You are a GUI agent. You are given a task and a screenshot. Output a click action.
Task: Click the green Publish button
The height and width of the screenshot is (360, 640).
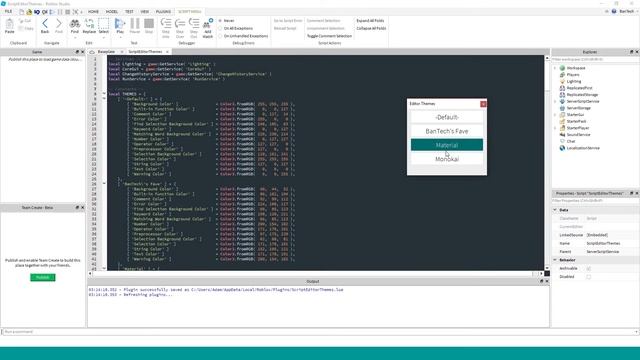click(x=43, y=278)
